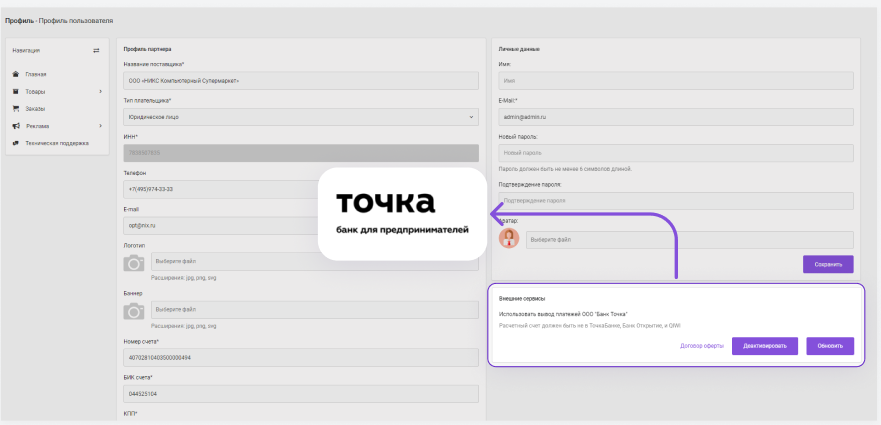
Task: Click the Техническая поддержка icon
Action: coord(16,143)
